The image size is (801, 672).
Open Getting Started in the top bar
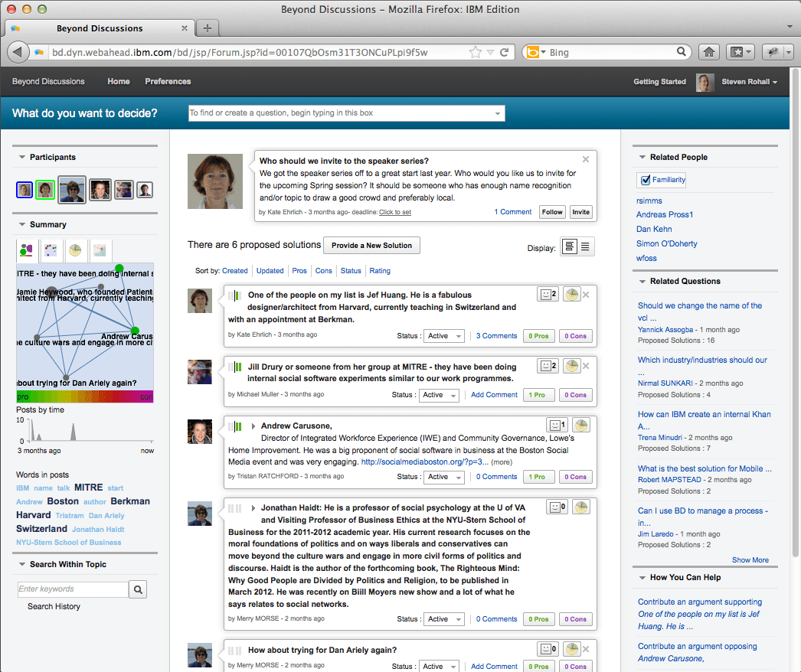659,82
